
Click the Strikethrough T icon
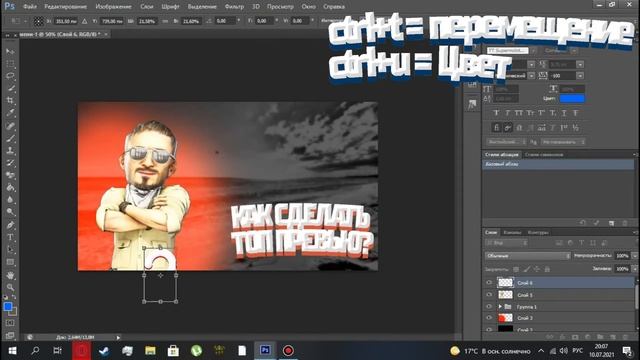[x=576, y=113]
